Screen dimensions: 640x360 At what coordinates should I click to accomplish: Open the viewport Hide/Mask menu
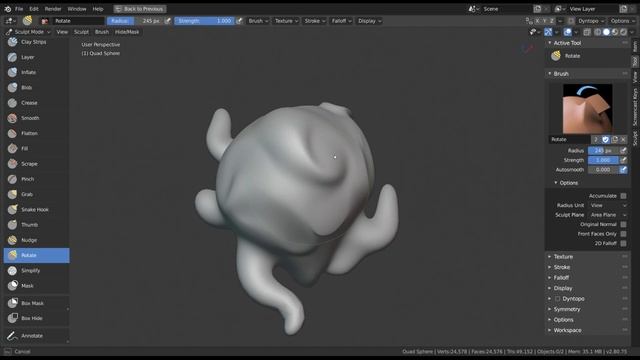[127, 32]
